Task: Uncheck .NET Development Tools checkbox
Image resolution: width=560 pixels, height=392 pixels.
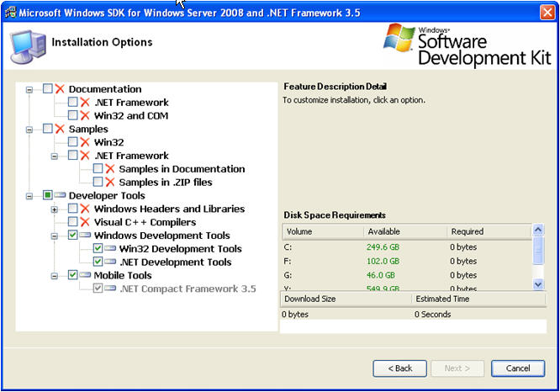Action: (x=98, y=262)
